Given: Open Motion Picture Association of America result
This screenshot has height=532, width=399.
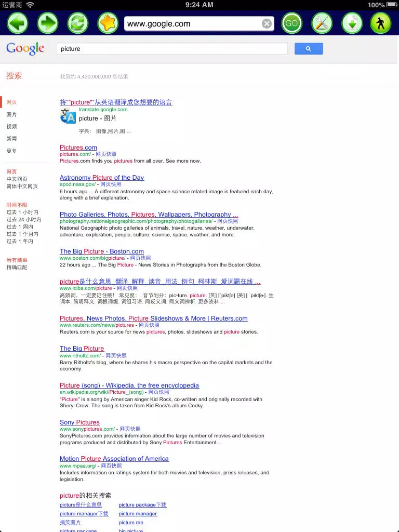Looking at the screenshot, I should [114, 459].
